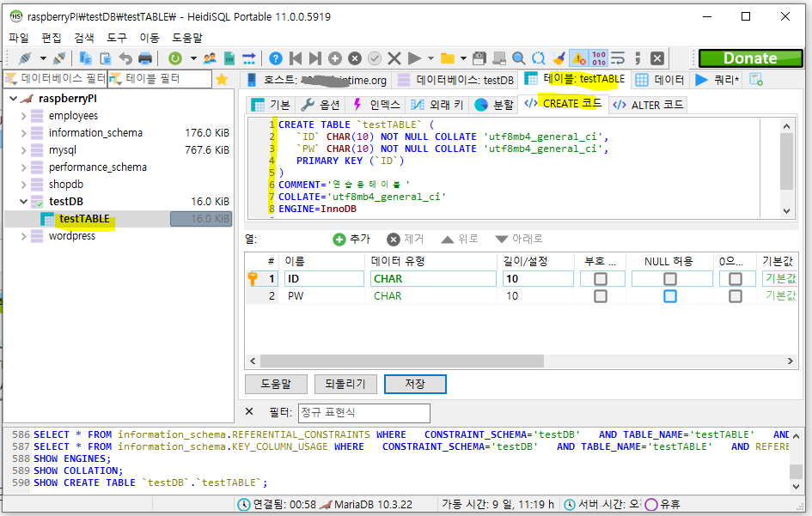
Task: Toggle the wrap long lines icon
Action: [x=618, y=58]
